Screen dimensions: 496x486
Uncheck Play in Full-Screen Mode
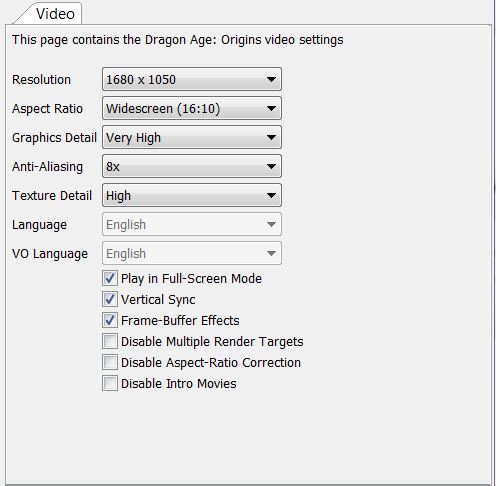pos(110,278)
